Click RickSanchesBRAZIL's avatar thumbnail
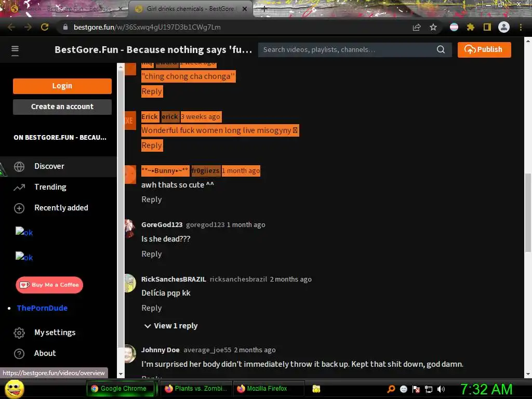Viewport: 532px width, 399px height. pos(130,283)
